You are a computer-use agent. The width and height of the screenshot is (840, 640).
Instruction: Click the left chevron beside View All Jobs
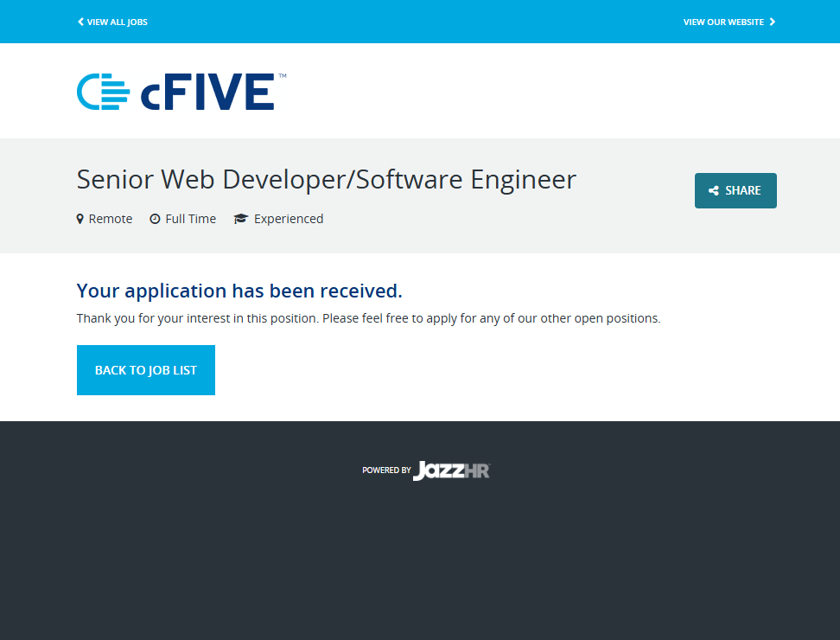[x=80, y=22]
